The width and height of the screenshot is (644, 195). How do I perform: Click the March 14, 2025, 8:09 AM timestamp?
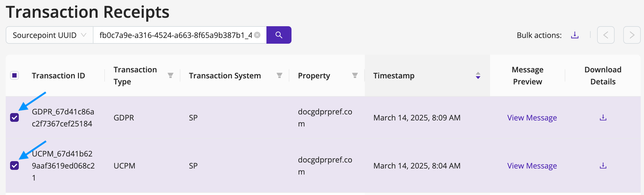(417, 118)
